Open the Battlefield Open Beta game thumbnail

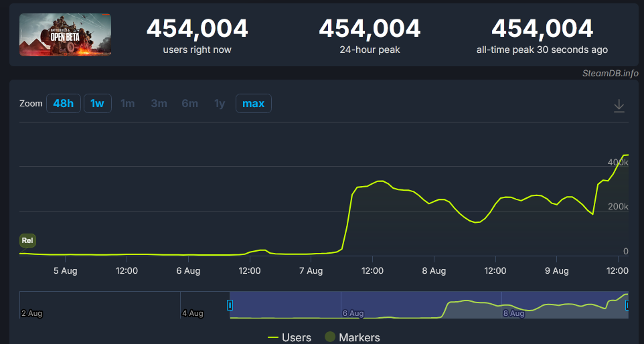tap(66, 35)
